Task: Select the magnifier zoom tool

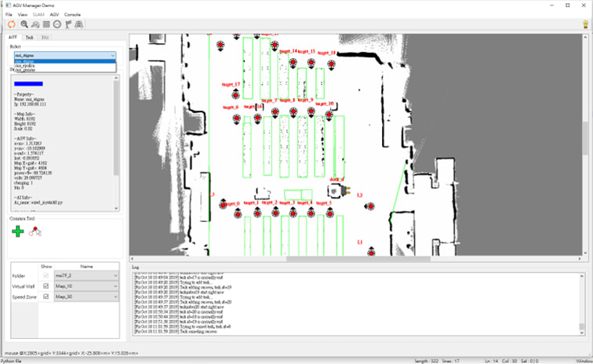Action: coord(24,24)
